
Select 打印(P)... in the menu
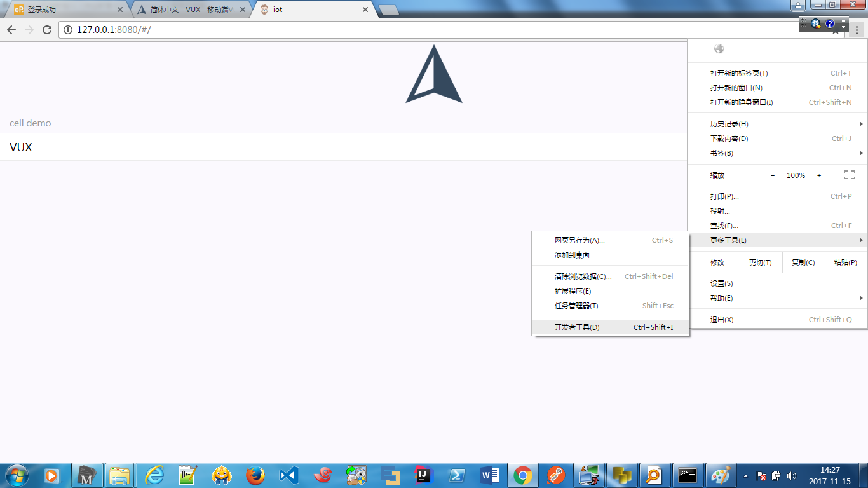point(777,196)
